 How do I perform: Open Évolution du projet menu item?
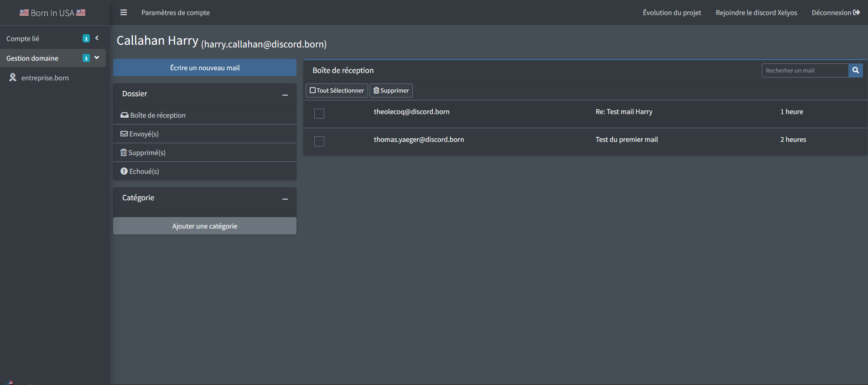pos(672,13)
